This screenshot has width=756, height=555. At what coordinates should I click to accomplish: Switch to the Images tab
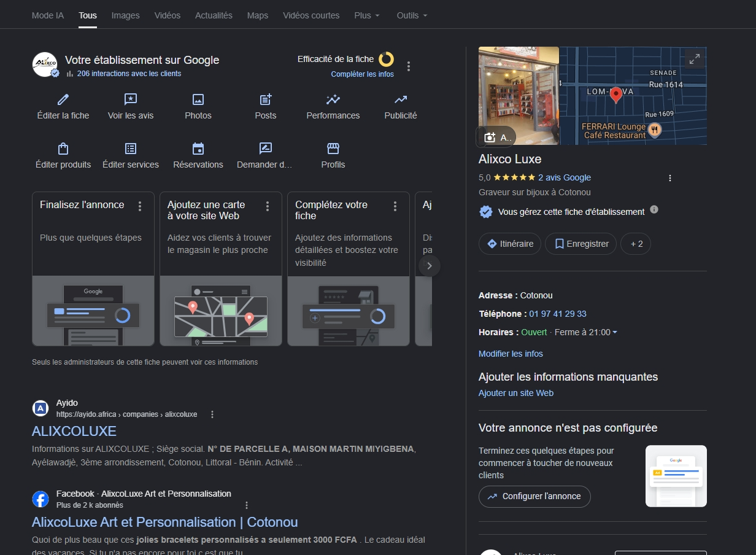tap(126, 15)
